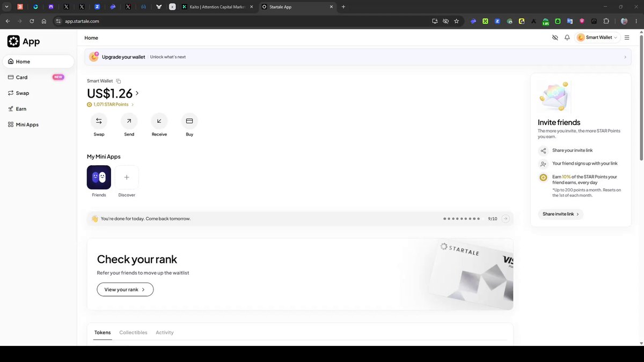This screenshot has width=644, height=362.
Task: Open Mini Apps in the sidebar
Action: (x=38, y=124)
